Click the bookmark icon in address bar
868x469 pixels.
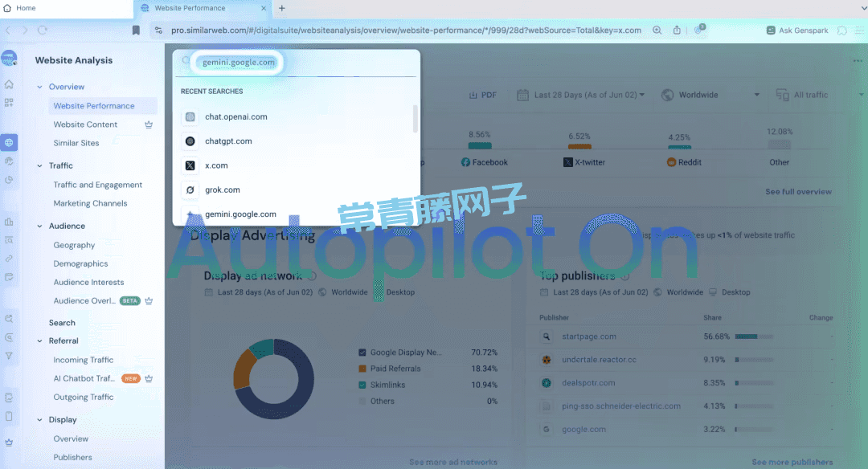point(136,31)
